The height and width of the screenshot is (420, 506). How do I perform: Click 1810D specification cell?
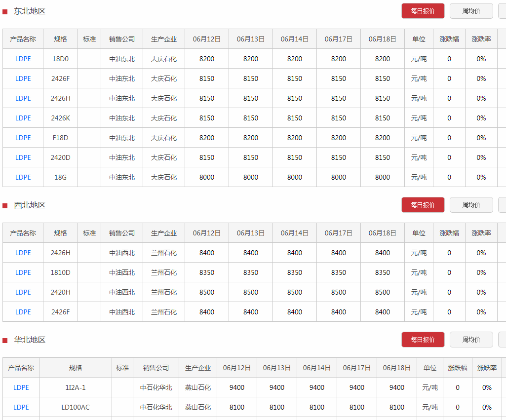click(x=60, y=272)
